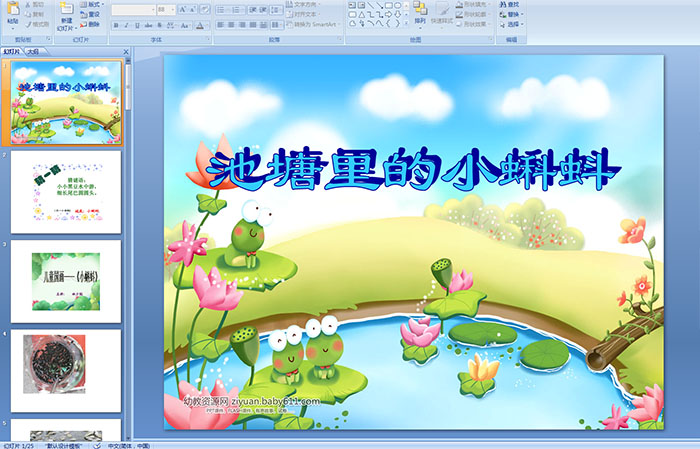
Task: Click the Font Color (A) swatch
Action: 200,25
